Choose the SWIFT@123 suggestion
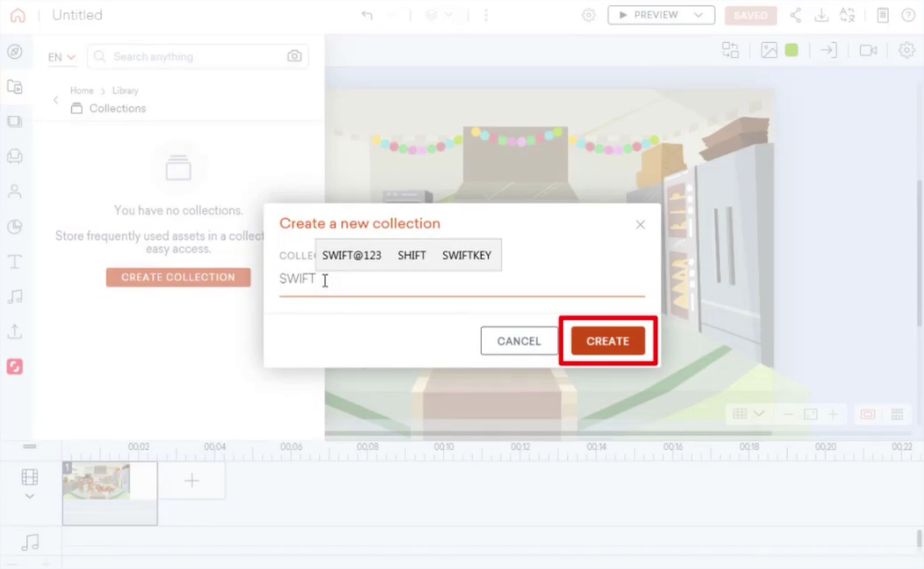 [351, 255]
